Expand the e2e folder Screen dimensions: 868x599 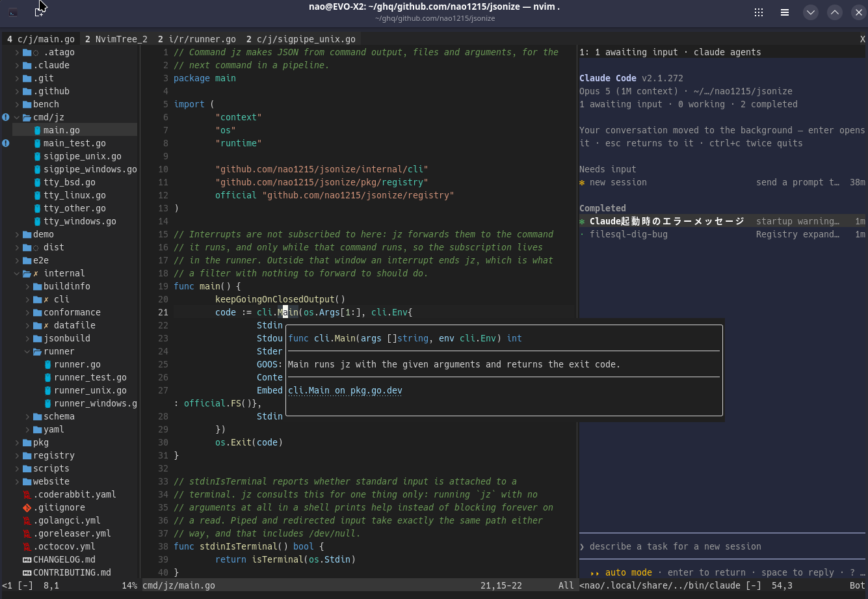[x=17, y=260]
